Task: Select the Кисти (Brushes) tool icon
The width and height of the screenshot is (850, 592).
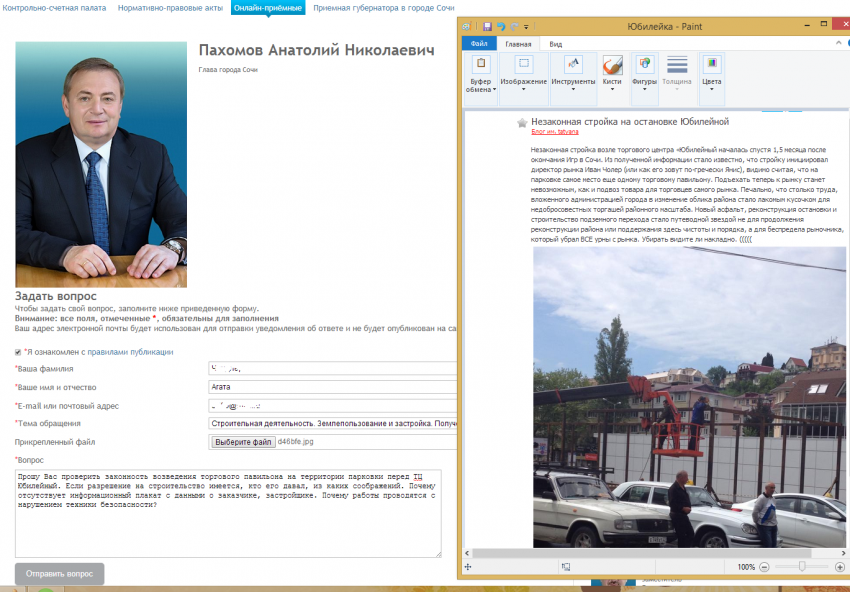Action: pyautogui.click(x=613, y=66)
